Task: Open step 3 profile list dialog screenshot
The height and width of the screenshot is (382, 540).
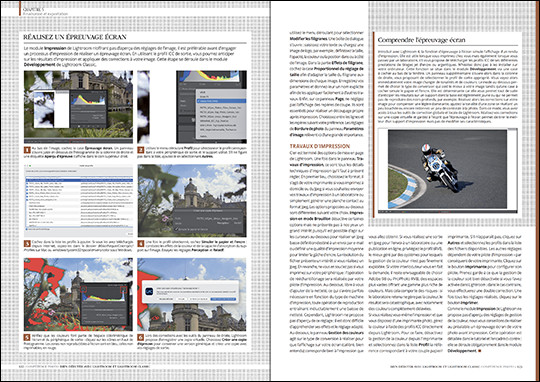Action: tap(79, 200)
